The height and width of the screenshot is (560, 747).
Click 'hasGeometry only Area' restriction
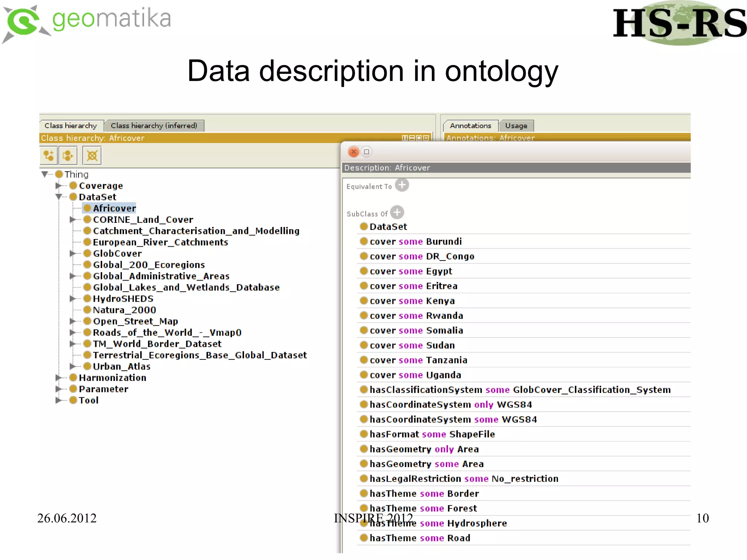pos(524,449)
